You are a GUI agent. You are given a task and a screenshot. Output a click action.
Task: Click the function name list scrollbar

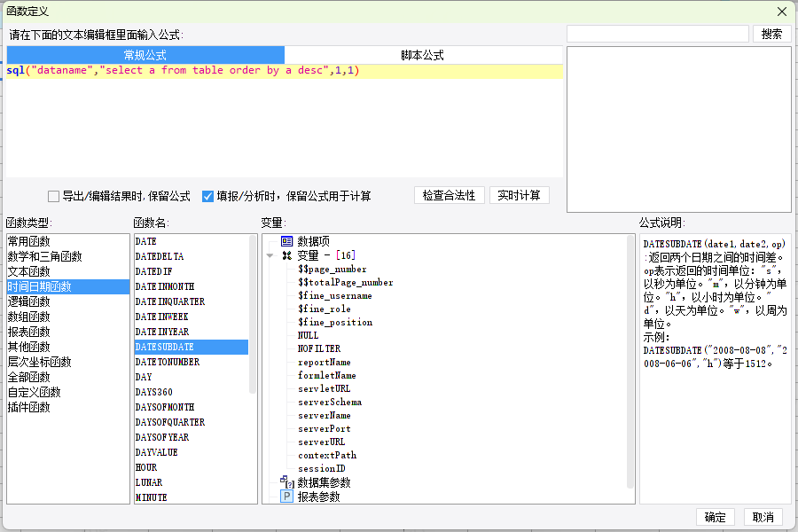click(253, 314)
